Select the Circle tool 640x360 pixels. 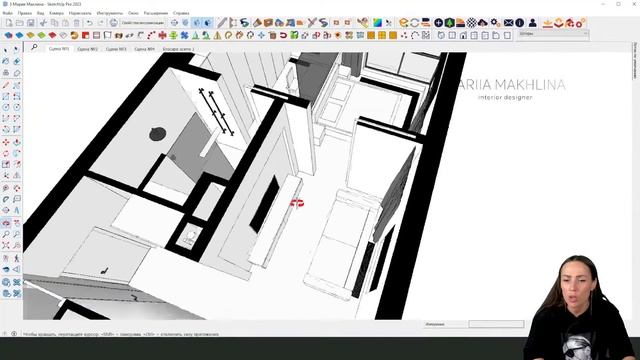(x=6, y=107)
